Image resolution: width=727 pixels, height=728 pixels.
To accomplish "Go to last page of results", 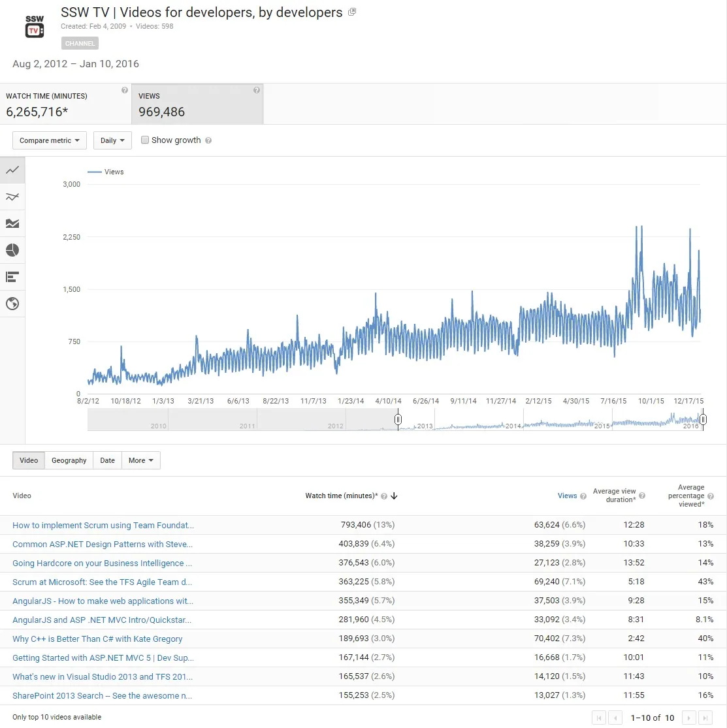I will coord(705,718).
